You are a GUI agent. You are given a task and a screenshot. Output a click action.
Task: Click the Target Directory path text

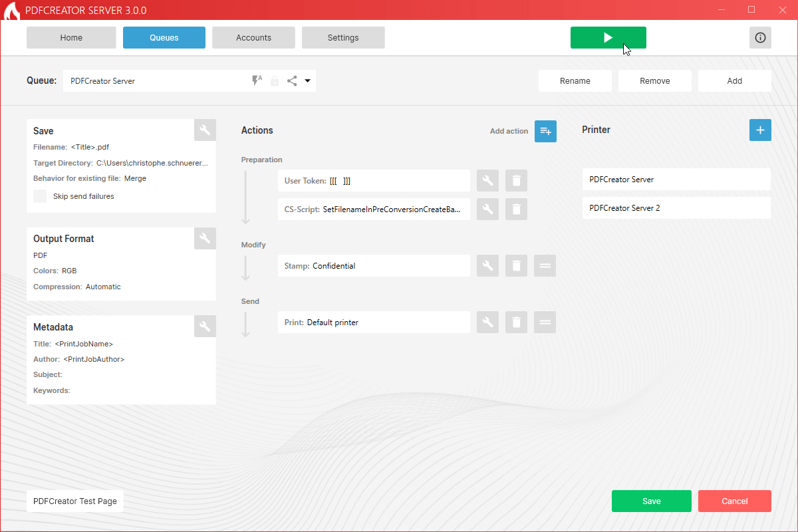120,163
